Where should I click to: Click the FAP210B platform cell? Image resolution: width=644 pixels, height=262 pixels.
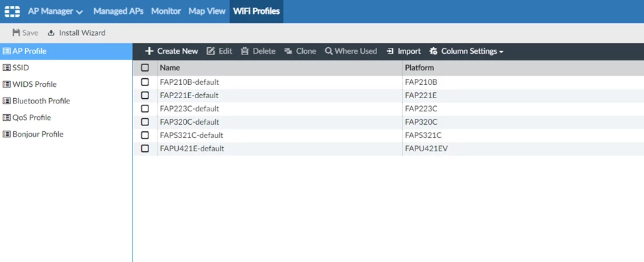tap(421, 82)
